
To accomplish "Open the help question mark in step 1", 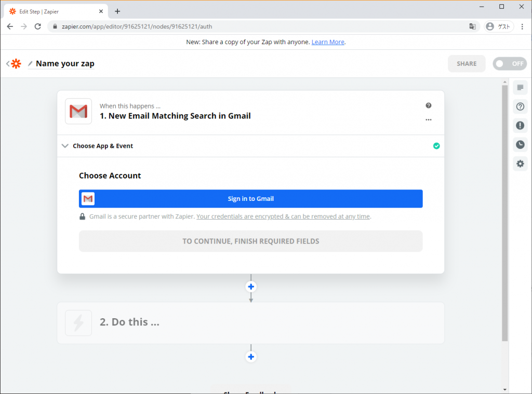I will [429, 105].
